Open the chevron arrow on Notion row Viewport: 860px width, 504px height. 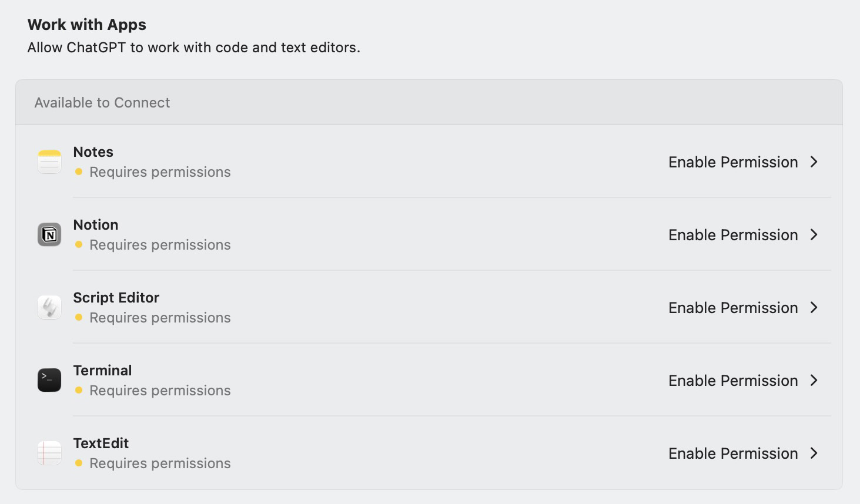pyautogui.click(x=814, y=235)
